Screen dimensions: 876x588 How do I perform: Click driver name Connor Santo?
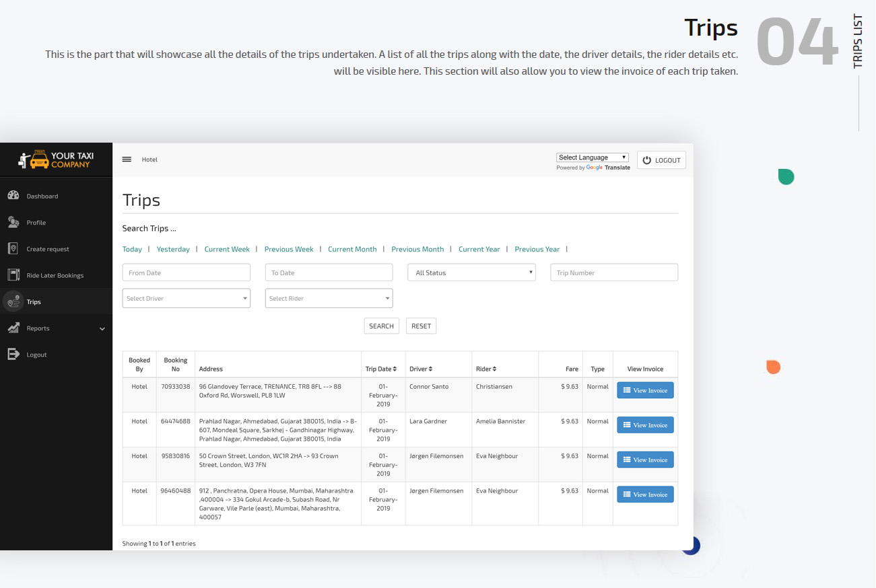(x=429, y=387)
